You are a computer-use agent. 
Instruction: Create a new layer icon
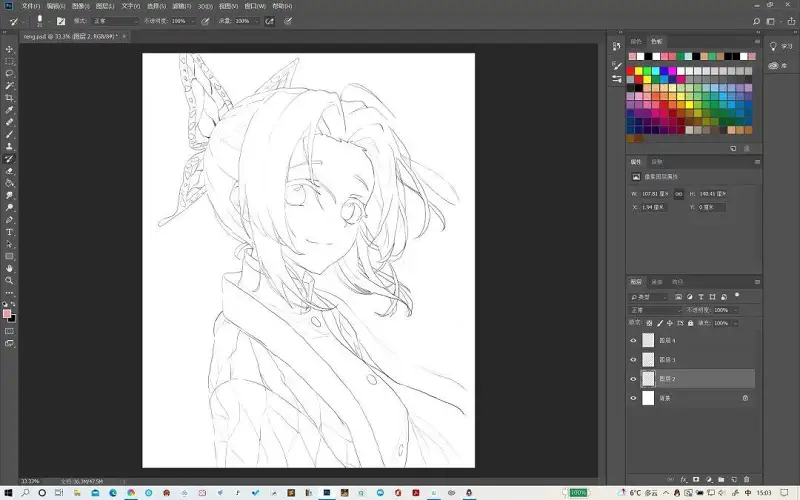734,480
